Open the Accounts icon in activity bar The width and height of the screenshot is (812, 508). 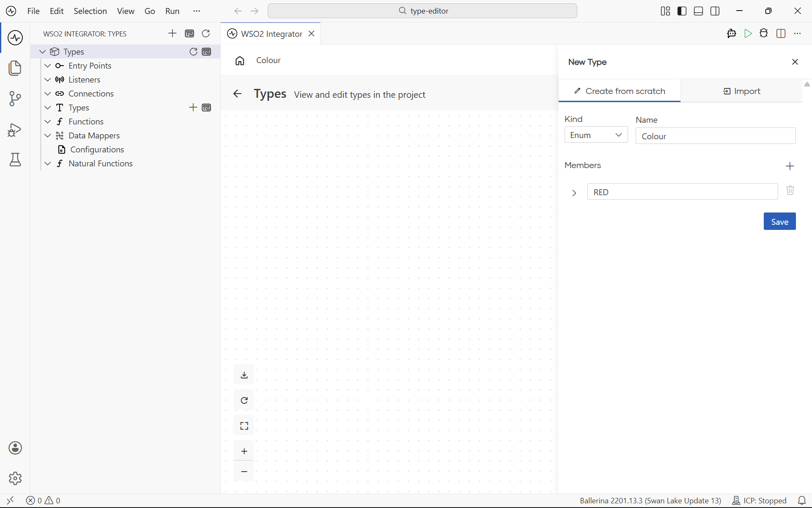click(15, 448)
